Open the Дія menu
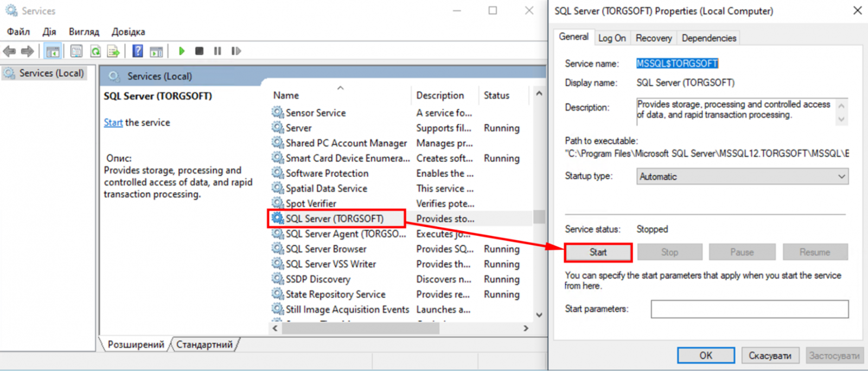 point(49,31)
